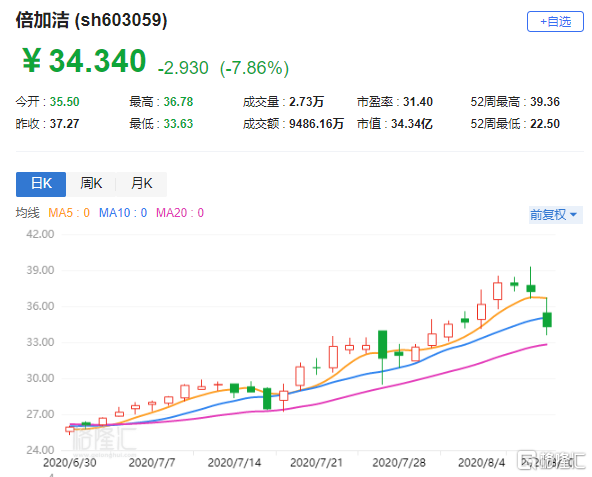592x477 pixels.
Task: Switch to the 月K monthly chart tab
Action: (142, 184)
